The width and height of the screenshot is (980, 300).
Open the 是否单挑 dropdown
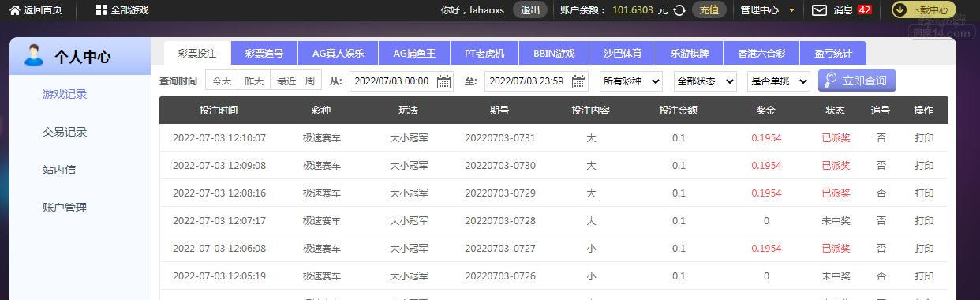coord(778,81)
